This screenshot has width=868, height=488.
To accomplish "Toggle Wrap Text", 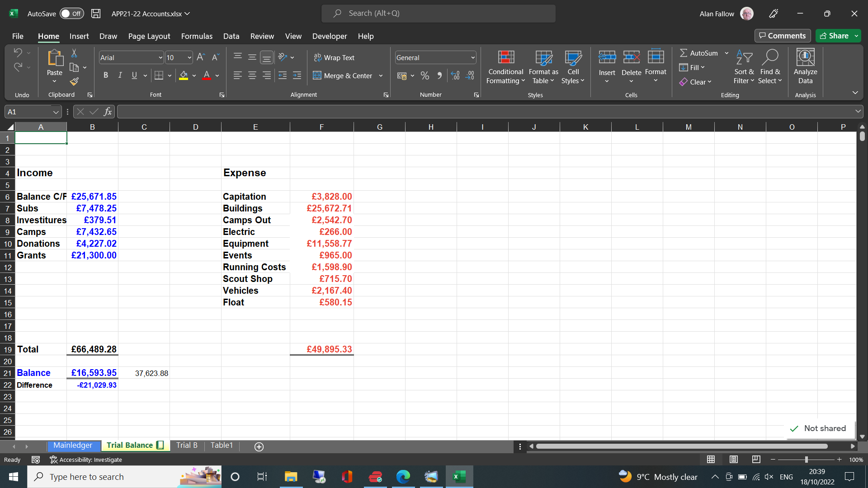I will pyautogui.click(x=334, y=57).
